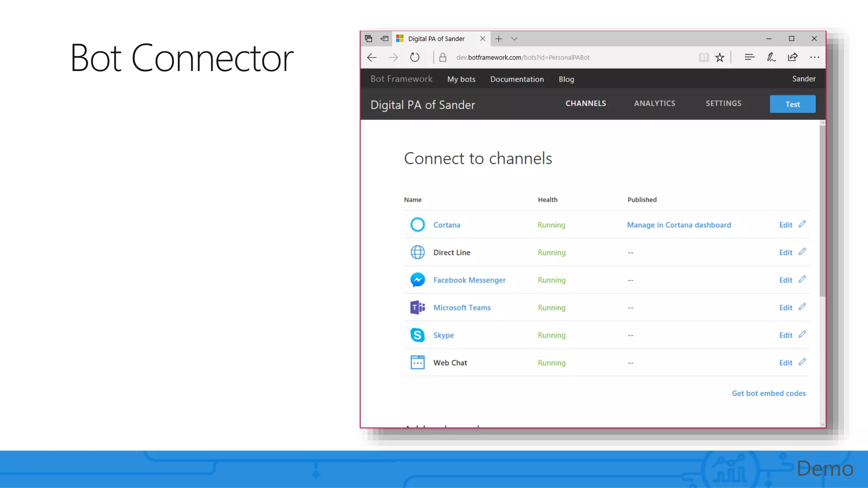Open Manage in Cortana dashboard link
The image size is (868, 488).
(x=679, y=225)
